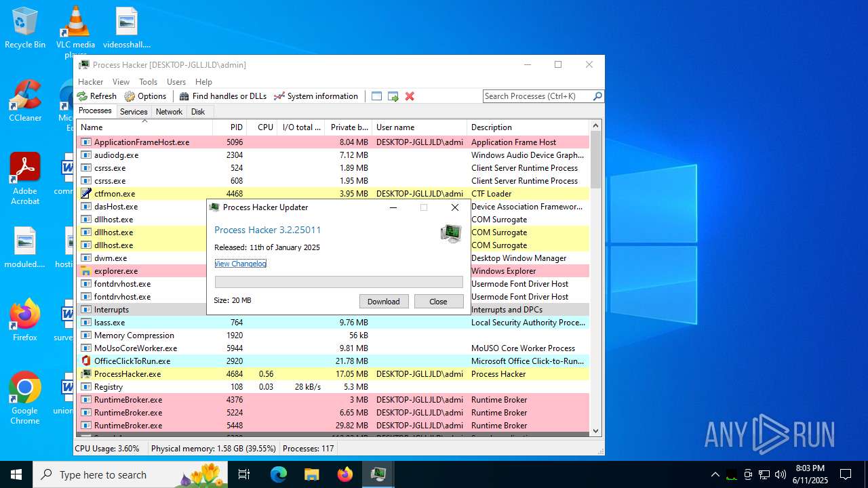Viewport: 868px width, 488px height.
Task: Sort by User name column header
Action: pyautogui.click(x=420, y=127)
